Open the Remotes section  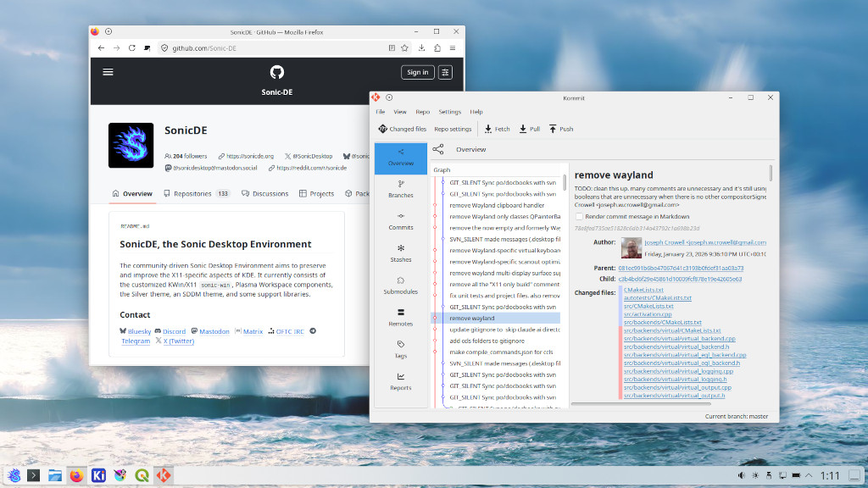pyautogui.click(x=401, y=318)
